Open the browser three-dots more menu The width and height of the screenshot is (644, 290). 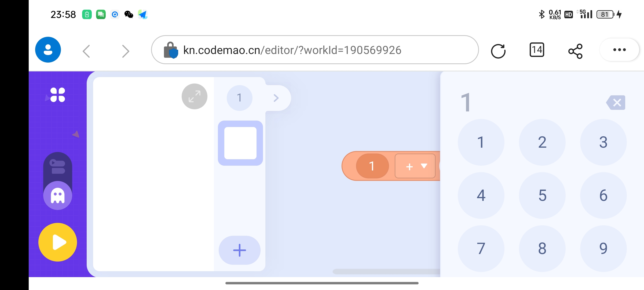point(620,50)
